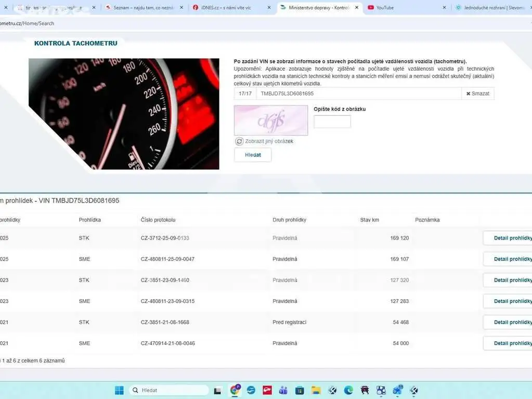Click the Prohlídka column header
The image size is (532, 399).
click(x=90, y=220)
